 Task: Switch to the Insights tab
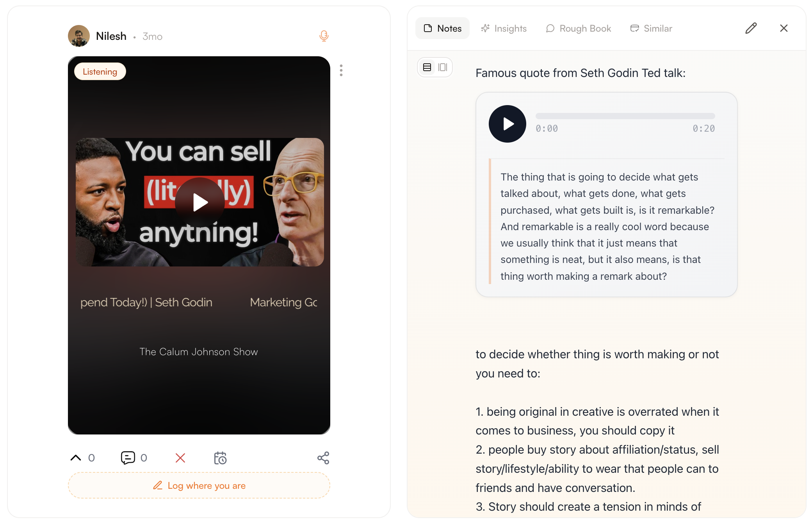[504, 28]
